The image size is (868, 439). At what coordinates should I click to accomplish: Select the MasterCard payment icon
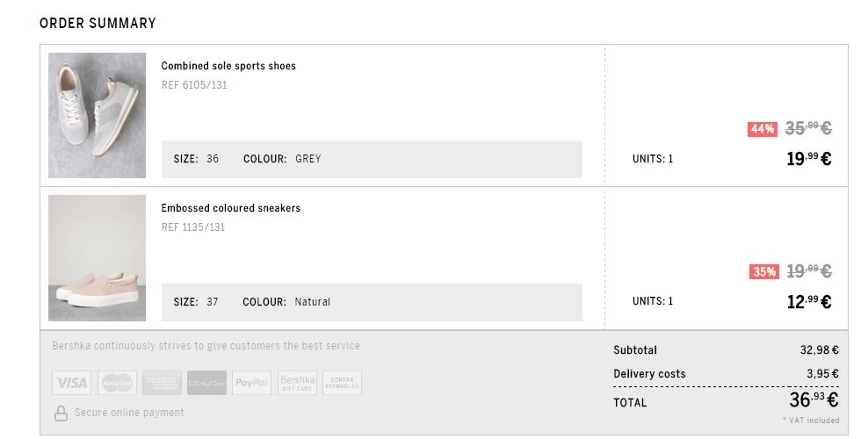(117, 383)
